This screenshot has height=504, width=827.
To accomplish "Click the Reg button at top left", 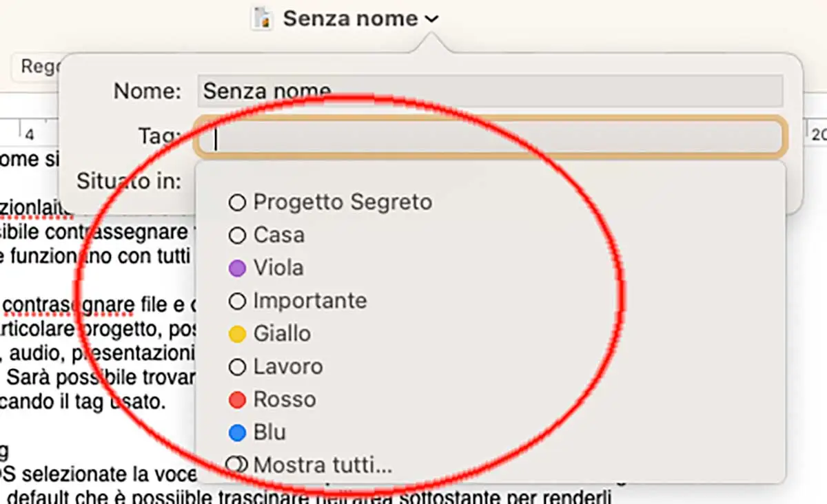I will coord(38,67).
